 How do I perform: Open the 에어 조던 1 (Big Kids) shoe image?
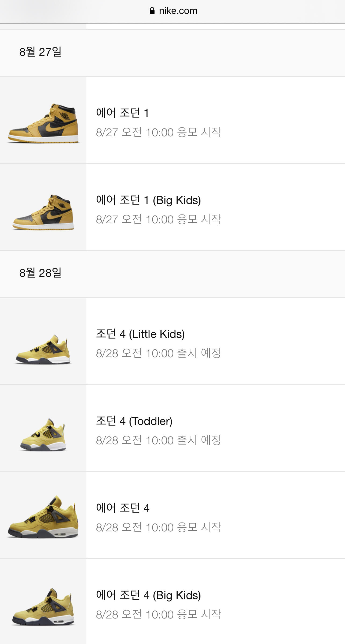point(43,207)
